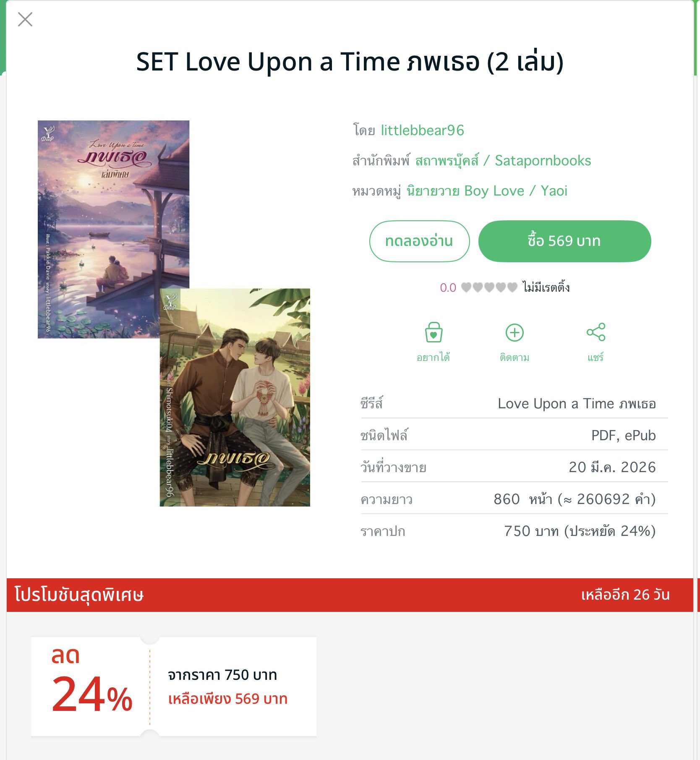This screenshot has width=700, height=760.
Task: Click the red โปรโมชันสุดพิเศษ promotion banner
Action: 349,595
